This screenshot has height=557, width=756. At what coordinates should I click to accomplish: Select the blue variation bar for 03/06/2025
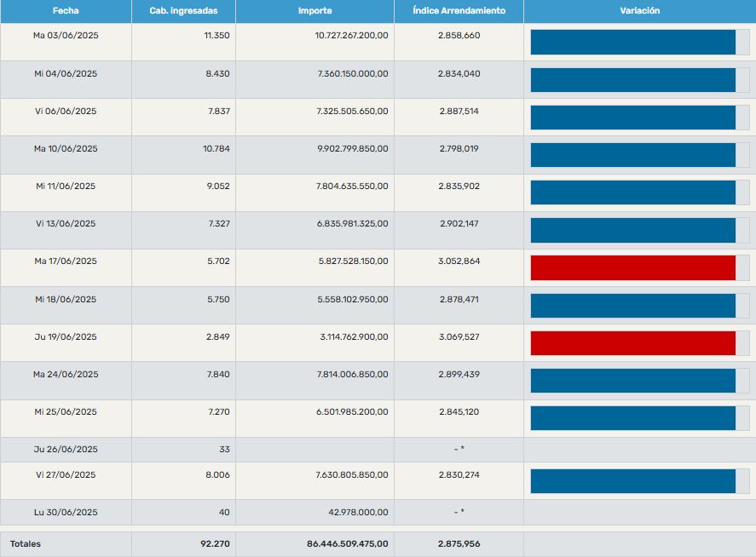point(632,42)
